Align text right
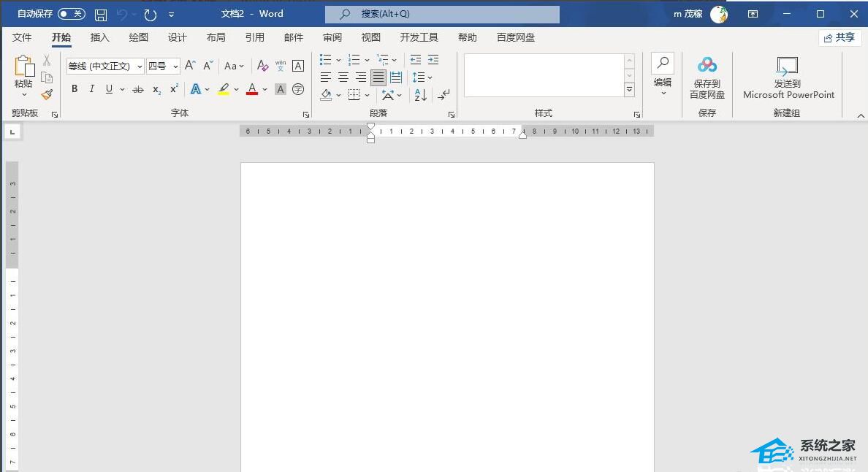The height and width of the screenshot is (472, 868). [361, 77]
